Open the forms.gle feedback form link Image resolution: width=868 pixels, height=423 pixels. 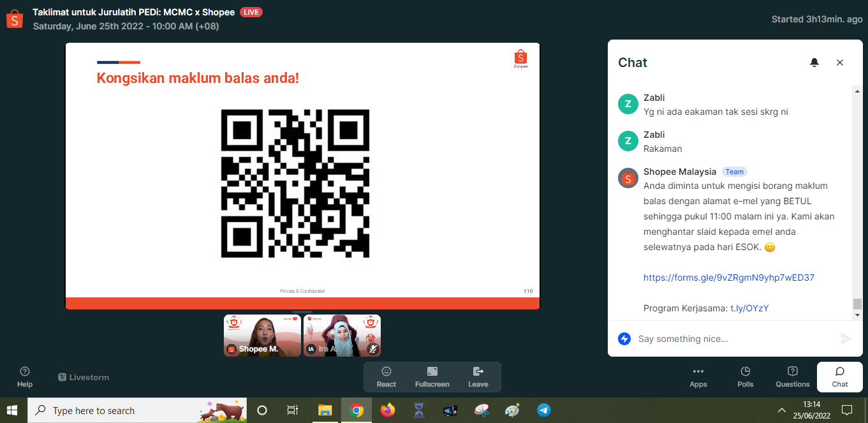coord(729,278)
